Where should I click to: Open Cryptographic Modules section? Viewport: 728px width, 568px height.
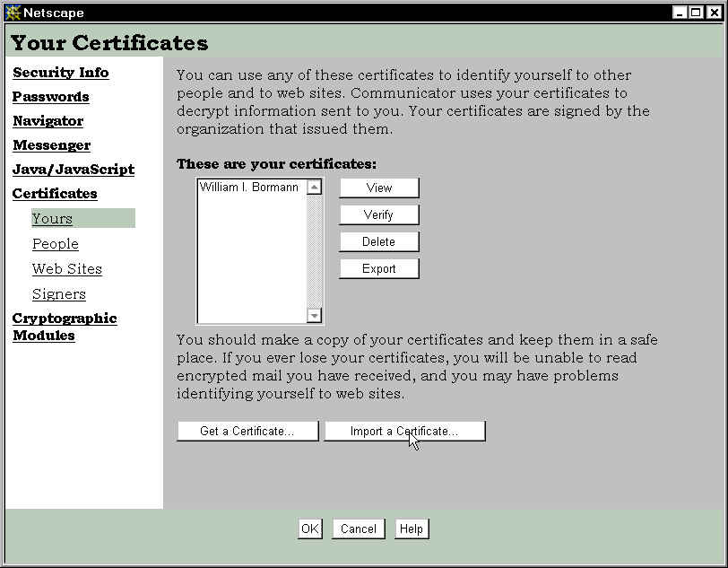click(x=64, y=327)
